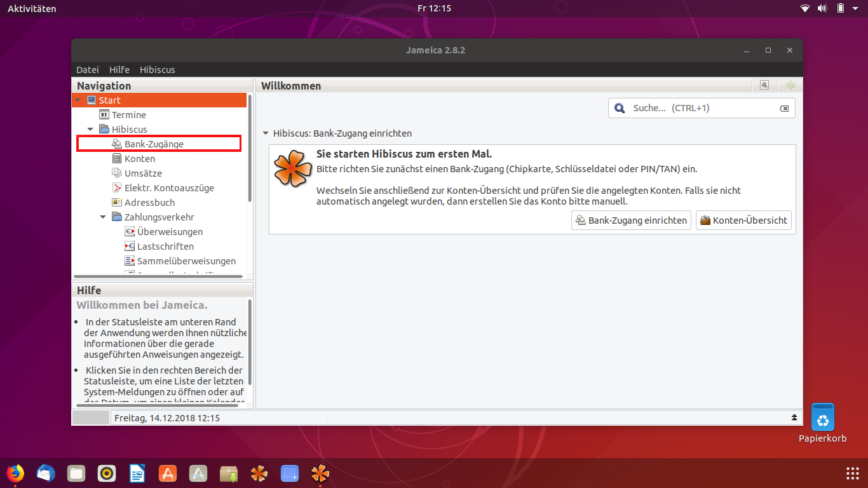Select Bank-Zugänge in the navigation tree
The height and width of the screenshot is (488, 868).
coord(147,144)
